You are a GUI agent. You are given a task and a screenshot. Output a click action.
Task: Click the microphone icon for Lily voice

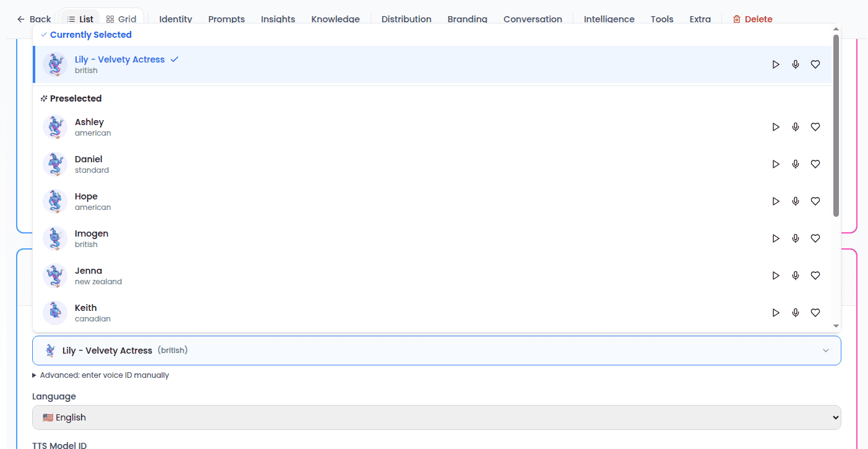click(x=796, y=64)
